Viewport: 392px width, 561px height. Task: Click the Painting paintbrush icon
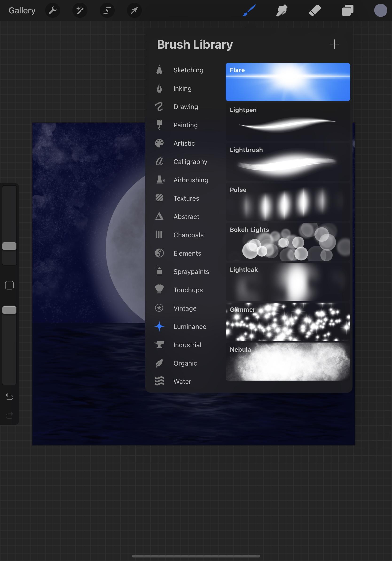pos(159,125)
